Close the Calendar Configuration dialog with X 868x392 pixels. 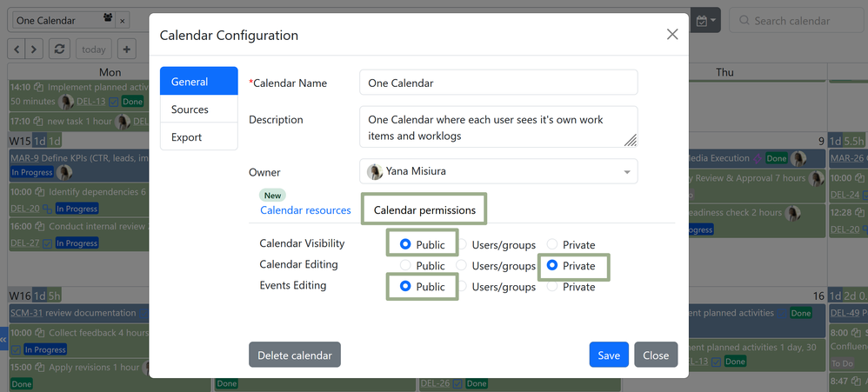(x=672, y=34)
